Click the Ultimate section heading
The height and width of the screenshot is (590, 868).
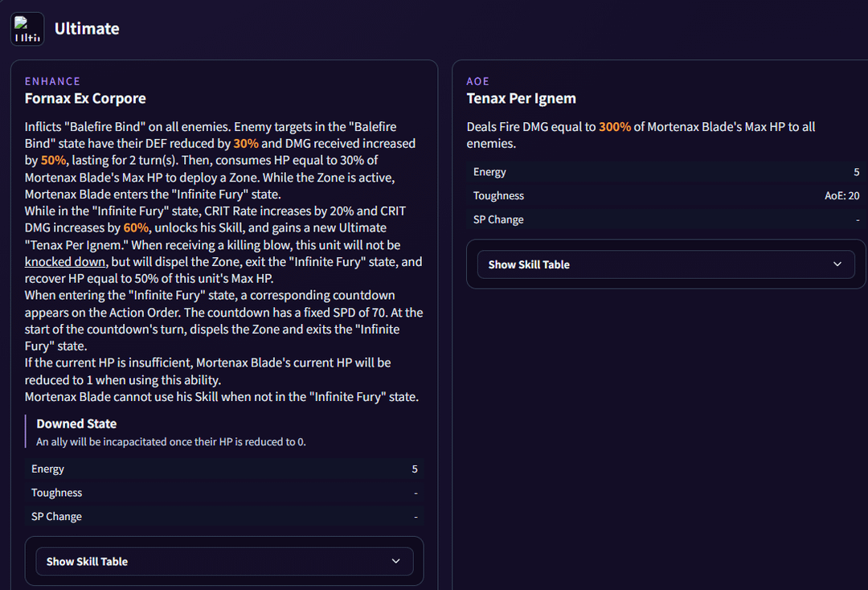pyautogui.click(x=87, y=29)
